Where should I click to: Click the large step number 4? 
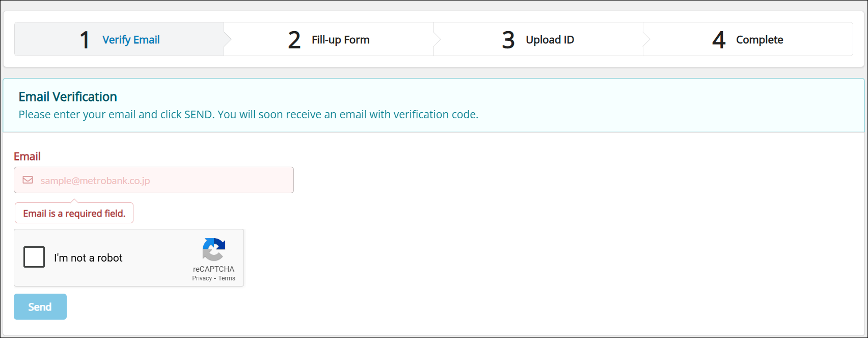click(x=719, y=40)
